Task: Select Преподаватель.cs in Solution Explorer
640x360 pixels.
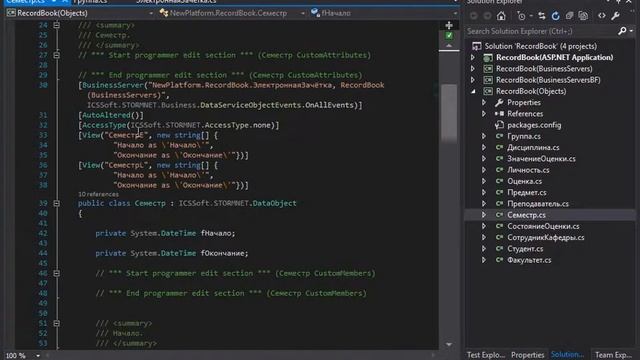Action: (538, 204)
